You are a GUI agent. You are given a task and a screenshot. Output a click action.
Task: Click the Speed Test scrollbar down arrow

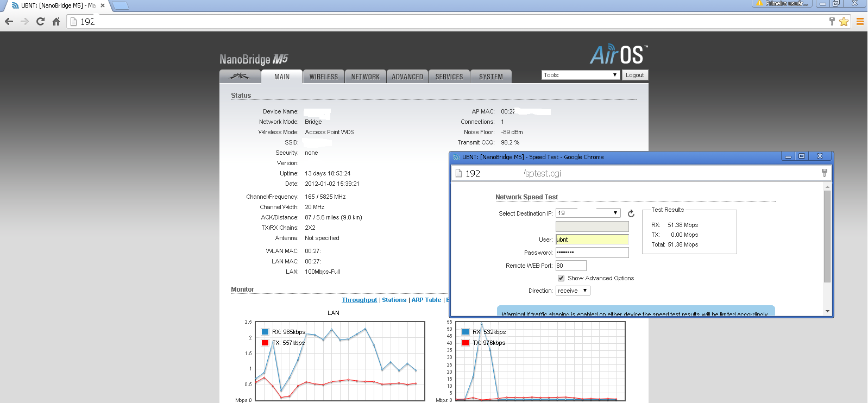827,311
